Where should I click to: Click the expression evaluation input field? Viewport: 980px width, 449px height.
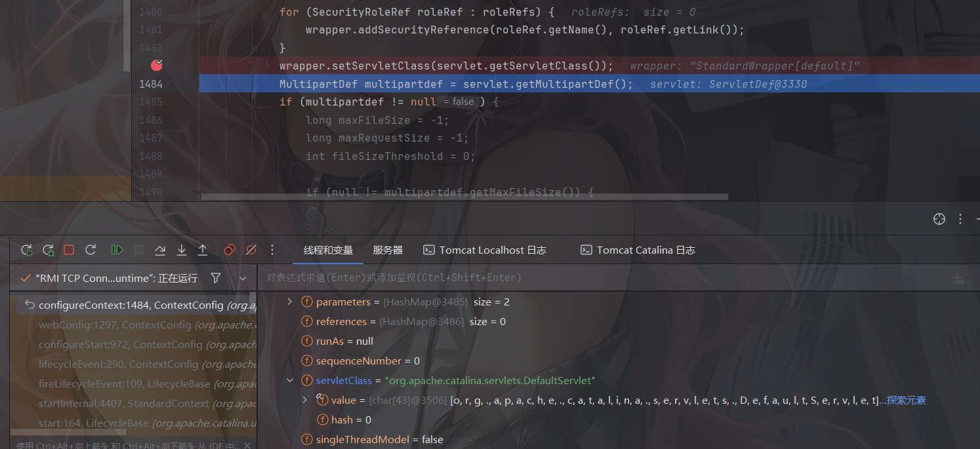tap(590, 278)
